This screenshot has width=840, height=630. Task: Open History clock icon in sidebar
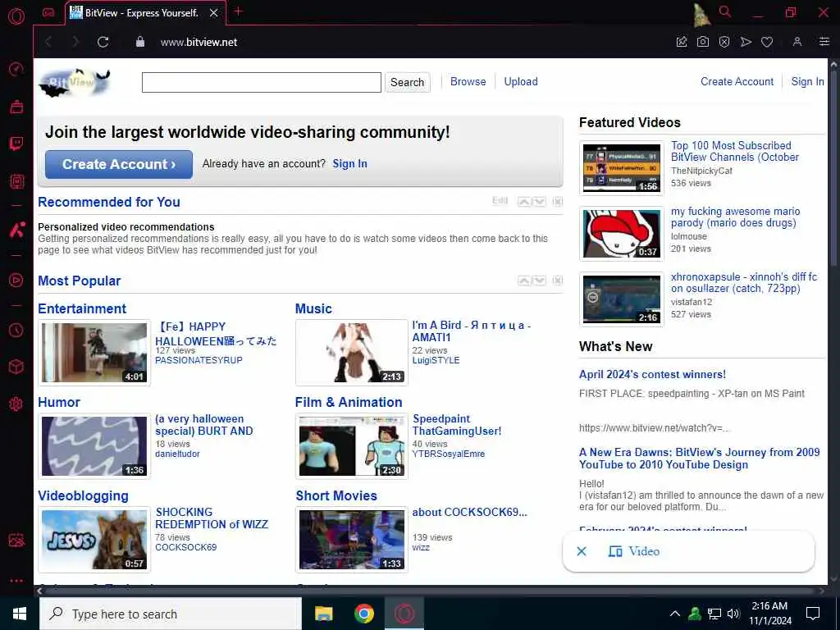click(x=16, y=330)
